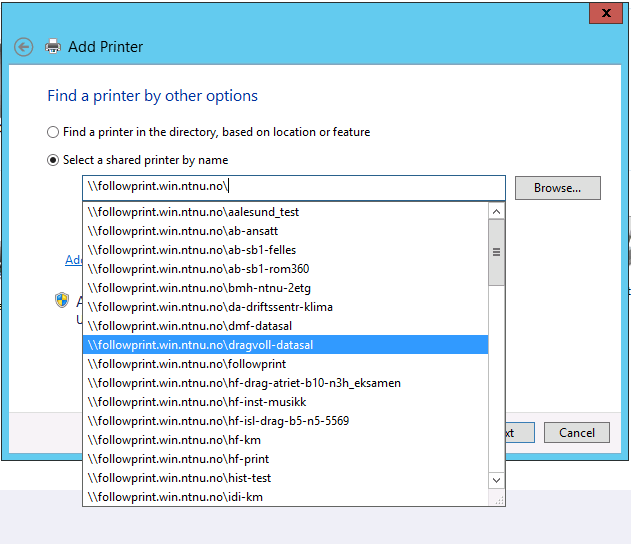Click the partly hidden Next button
The image size is (631, 544).
[x=520, y=433]
